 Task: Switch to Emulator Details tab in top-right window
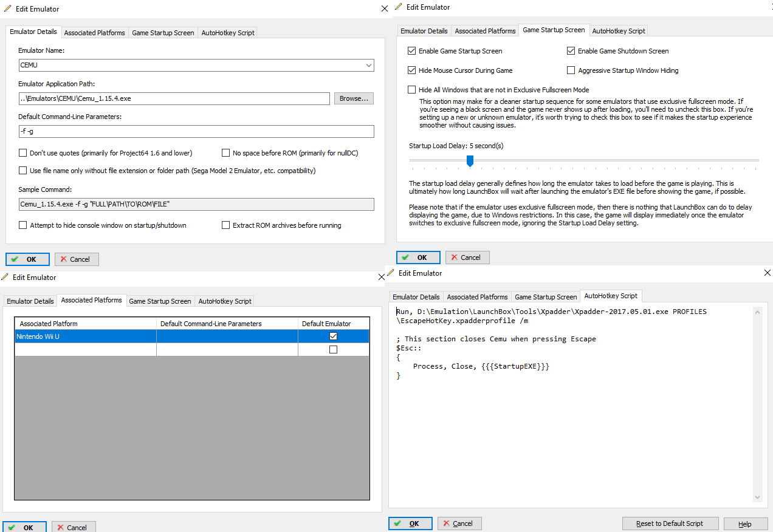click(x=424, y=31)
